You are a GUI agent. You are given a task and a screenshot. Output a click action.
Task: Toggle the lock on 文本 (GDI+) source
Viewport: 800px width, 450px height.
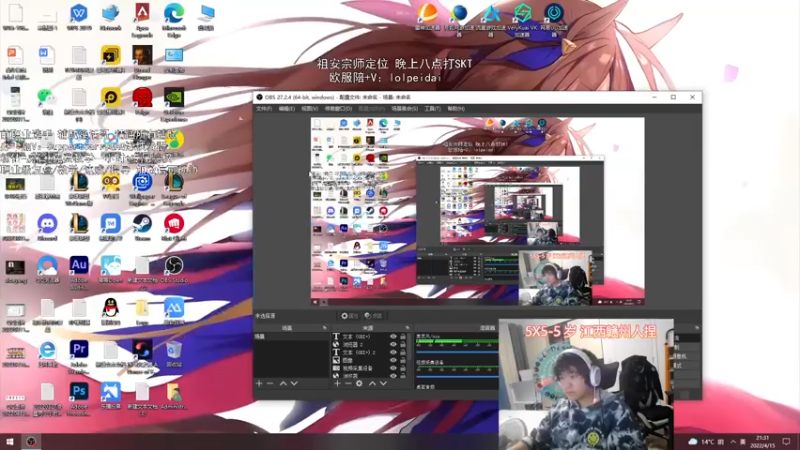[403, 337]
